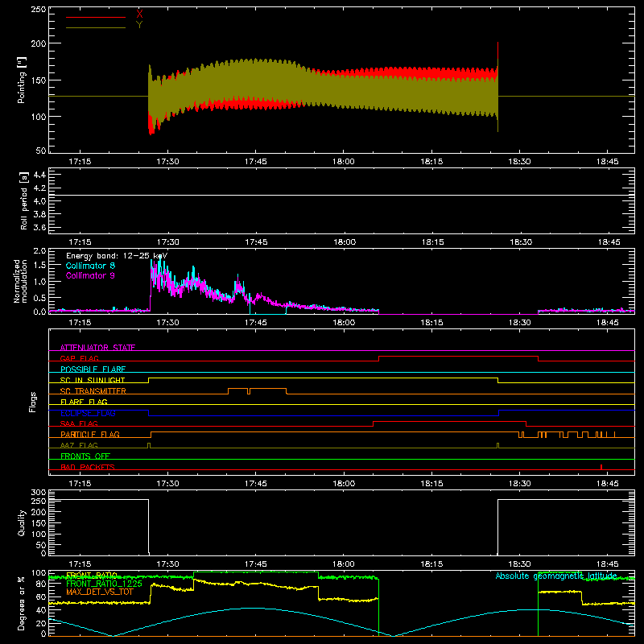This screenshot has height=644, width=644.
Task: Click the magenta Collimator 9 legend
Action: click(x=90, y=275)
